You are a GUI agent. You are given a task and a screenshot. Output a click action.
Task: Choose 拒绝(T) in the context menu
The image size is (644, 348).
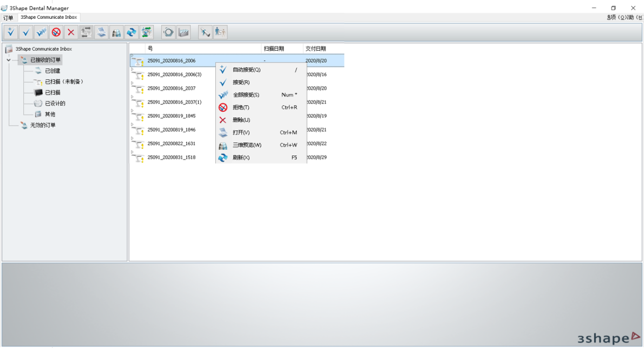click(x=261, y=107)
